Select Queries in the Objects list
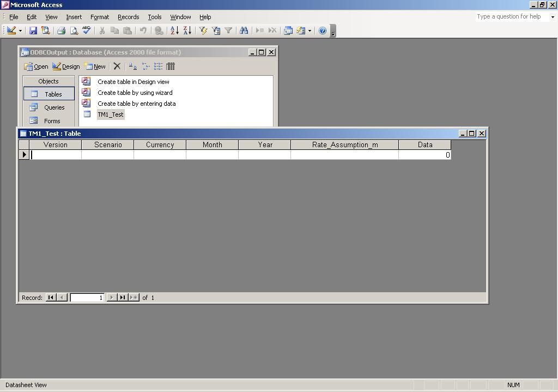 click(x=49, y=107)
